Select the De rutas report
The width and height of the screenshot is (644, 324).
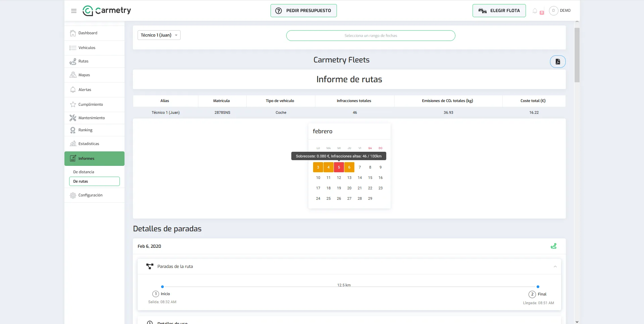point(94,181)
